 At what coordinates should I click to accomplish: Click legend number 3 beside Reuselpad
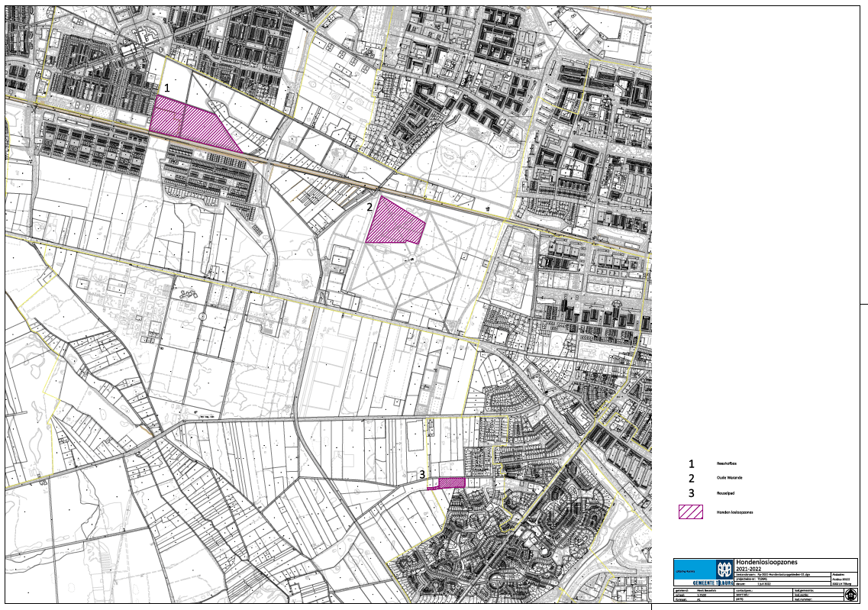(692, 493)
